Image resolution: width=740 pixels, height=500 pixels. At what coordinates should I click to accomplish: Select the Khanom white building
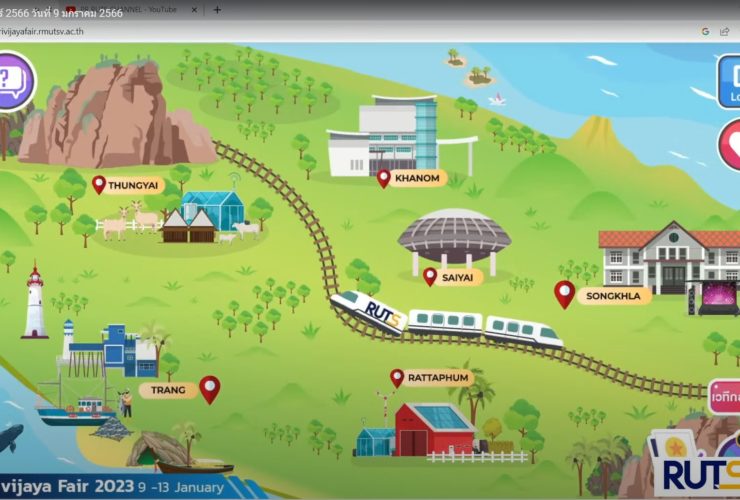point(390,133)
